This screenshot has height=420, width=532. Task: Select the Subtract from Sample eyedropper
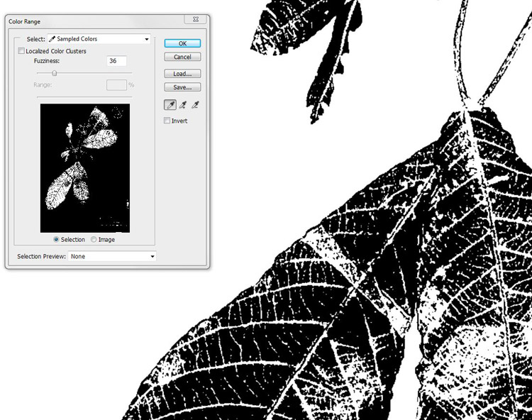[x=195, y=105]
